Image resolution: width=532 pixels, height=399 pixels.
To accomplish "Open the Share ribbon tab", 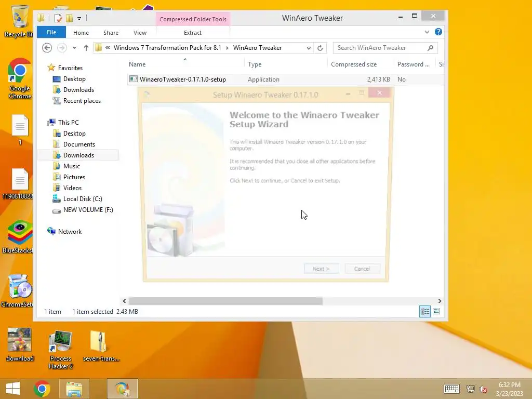I will click(x=111, y=33).
